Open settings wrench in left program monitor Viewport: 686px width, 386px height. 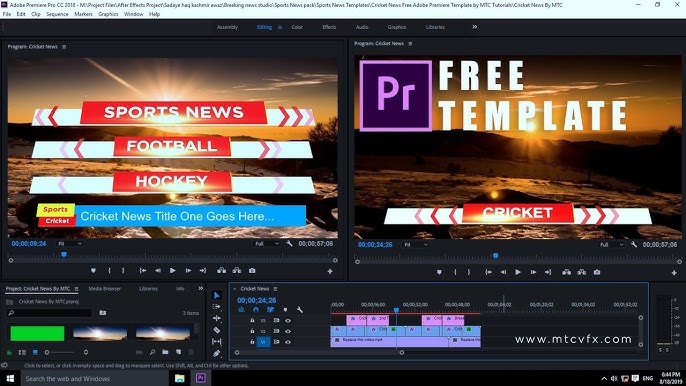(289, 243)
